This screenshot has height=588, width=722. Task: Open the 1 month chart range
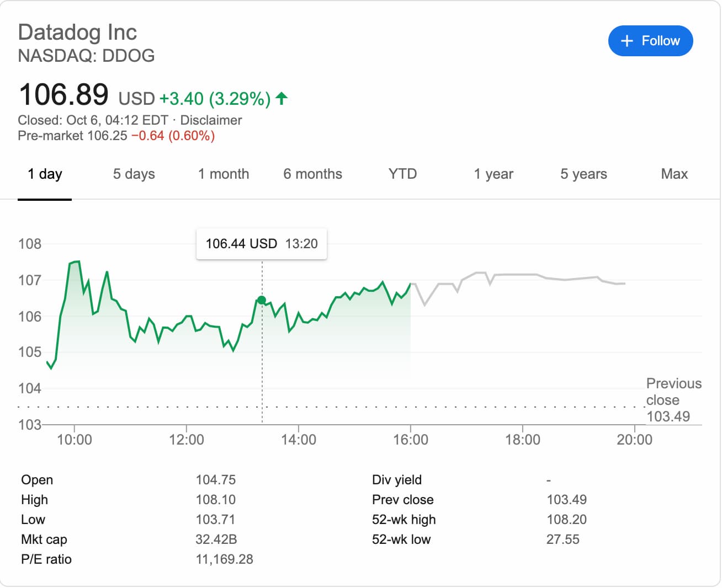point(224,174)
